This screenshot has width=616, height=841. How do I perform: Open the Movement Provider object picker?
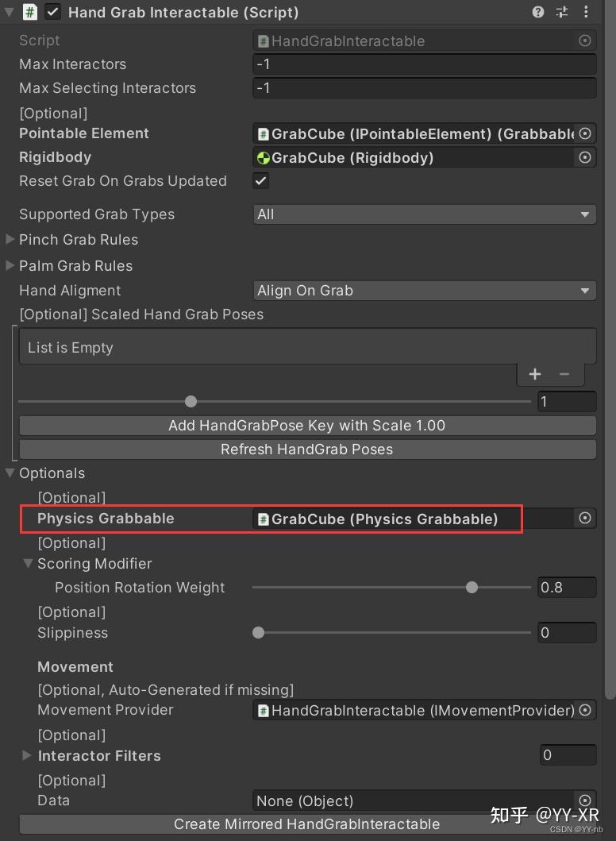point(585,710)
